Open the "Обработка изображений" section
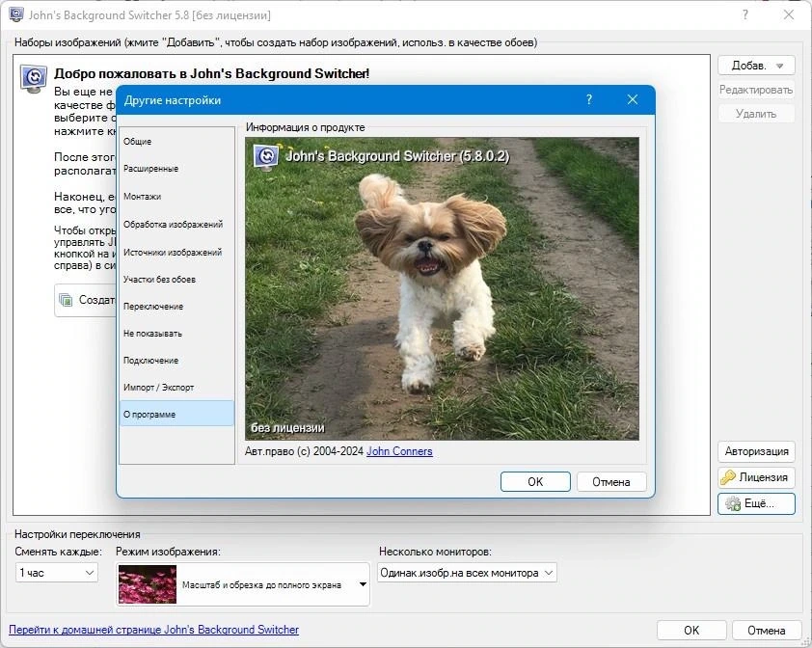 point(176,225)
